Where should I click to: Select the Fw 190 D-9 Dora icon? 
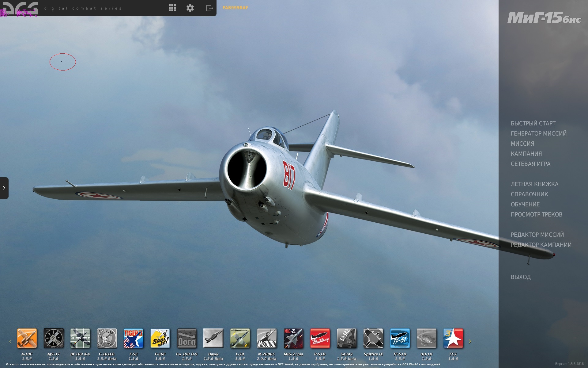click(x=187, y=338)
